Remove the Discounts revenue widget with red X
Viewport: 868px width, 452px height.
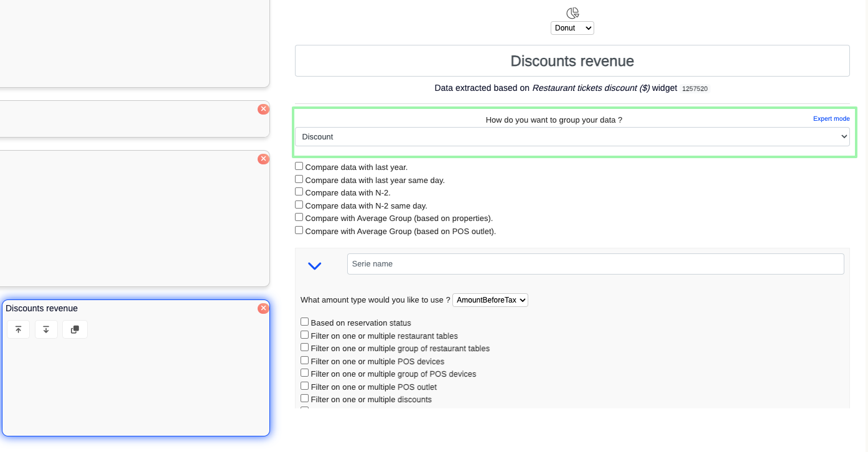[263, 308]
